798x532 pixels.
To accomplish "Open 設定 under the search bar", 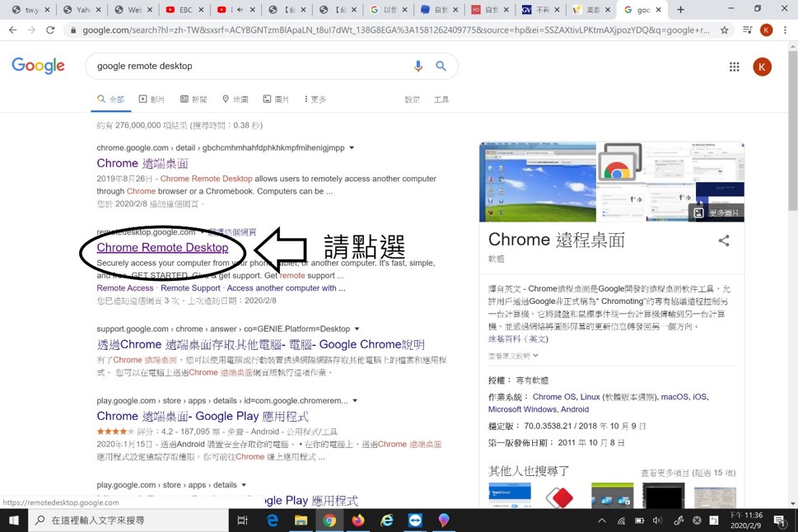I will 413,100.
